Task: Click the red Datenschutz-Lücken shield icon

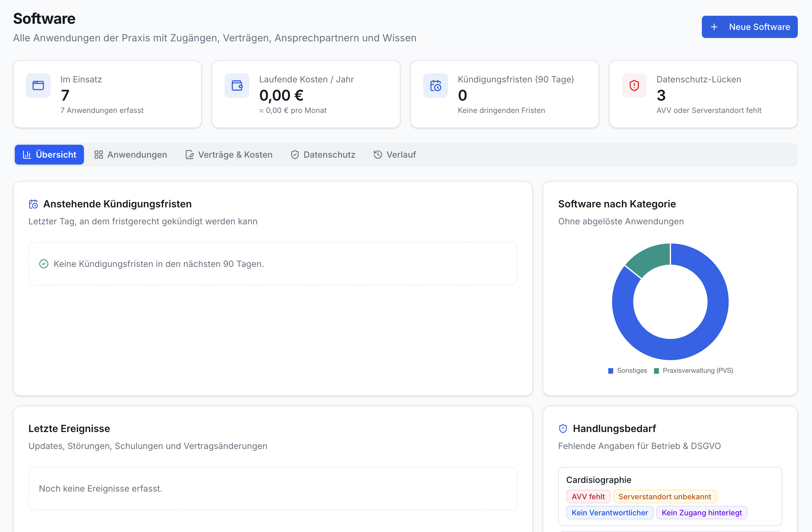Action: click(634, 85)
